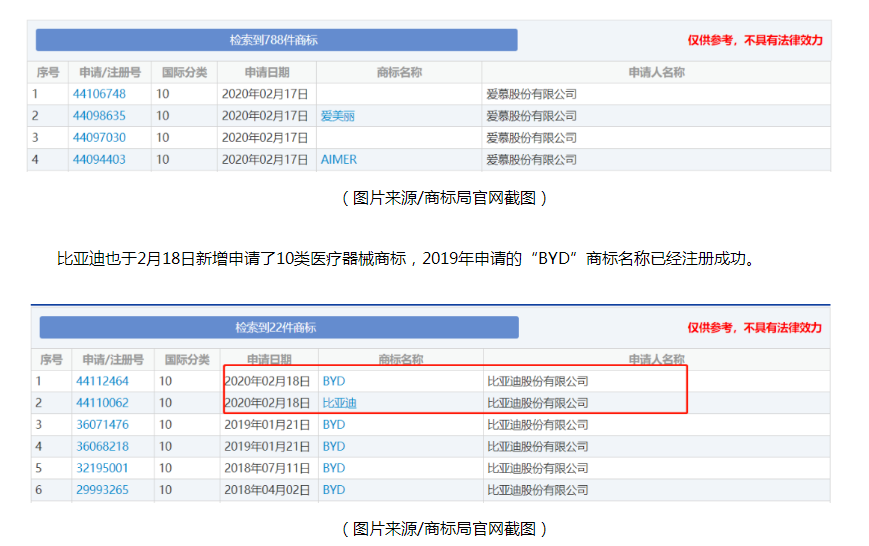Click 国际分类 header in the 788-result table

point(184,72)
